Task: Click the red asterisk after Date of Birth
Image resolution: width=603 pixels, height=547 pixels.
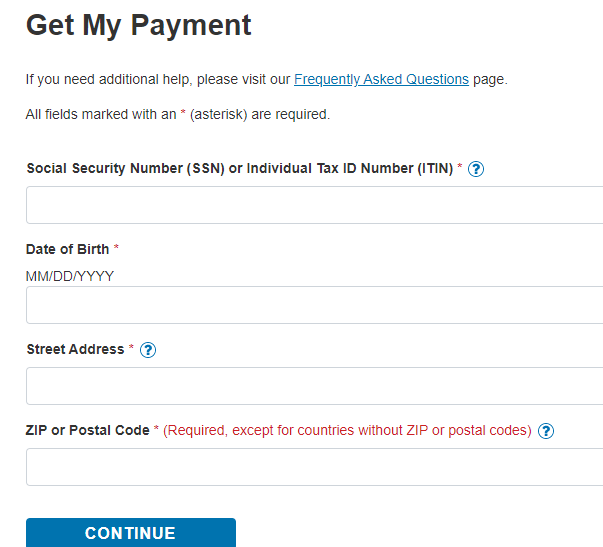Action: pos(116,249)
